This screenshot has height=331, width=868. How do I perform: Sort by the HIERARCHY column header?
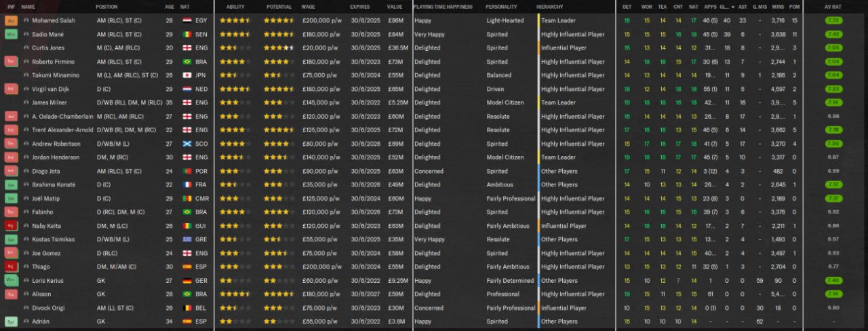[549, 6]
